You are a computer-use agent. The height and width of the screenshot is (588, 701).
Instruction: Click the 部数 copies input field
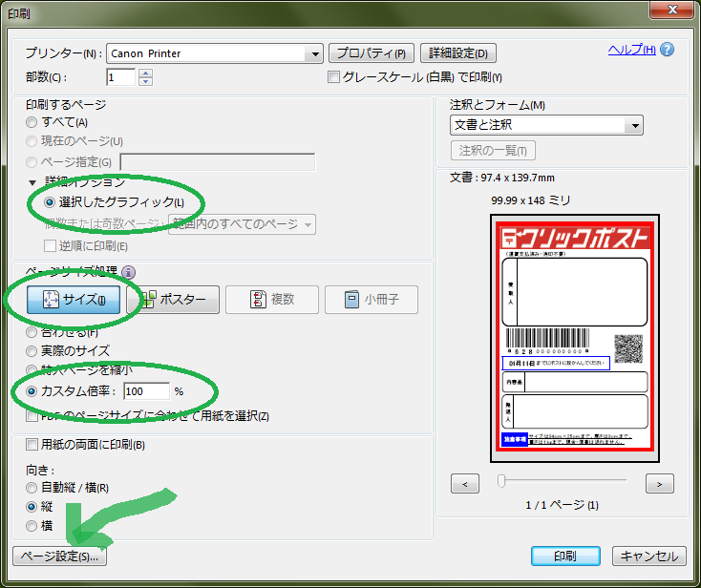tap(121, 77)
